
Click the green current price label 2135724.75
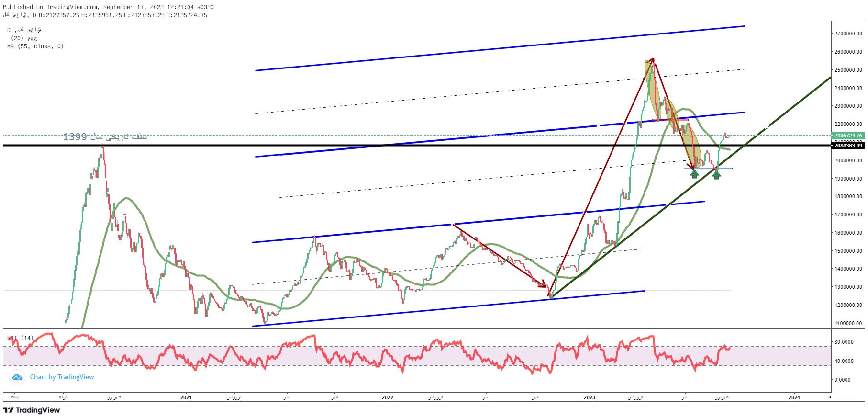(848, 136)
